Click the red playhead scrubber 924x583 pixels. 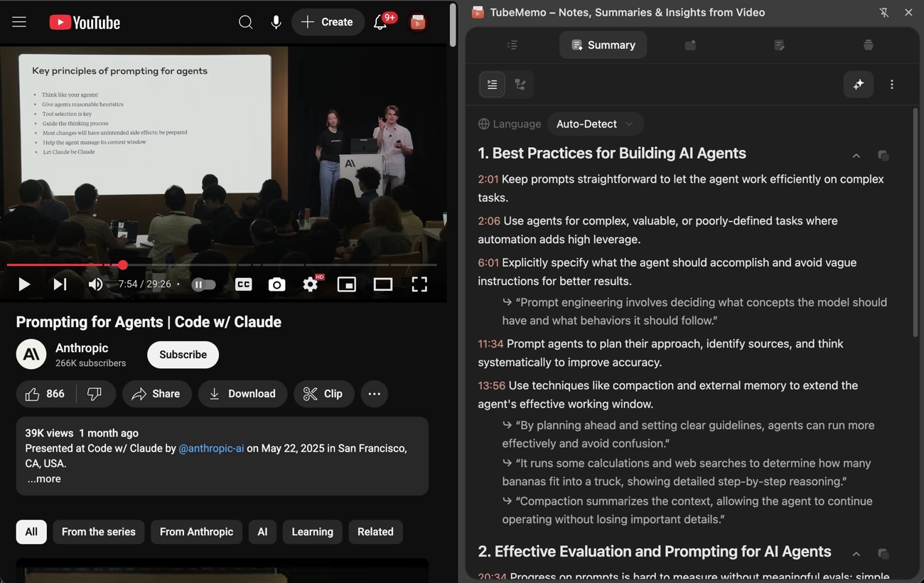click(122, 265)
